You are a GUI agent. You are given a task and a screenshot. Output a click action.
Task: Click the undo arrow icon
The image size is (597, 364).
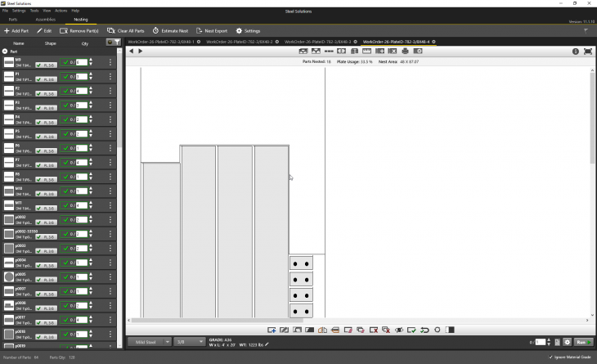tap(424, 330)
